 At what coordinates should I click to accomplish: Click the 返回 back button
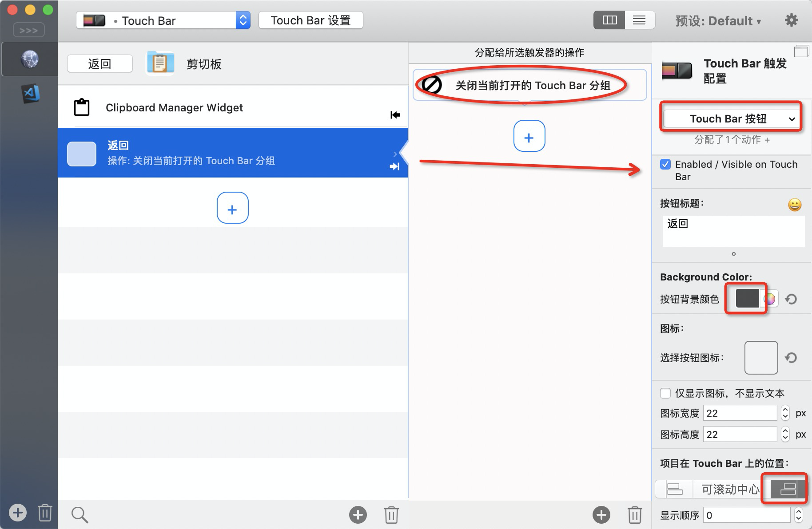pyautogui.click(x=100, y=63)
